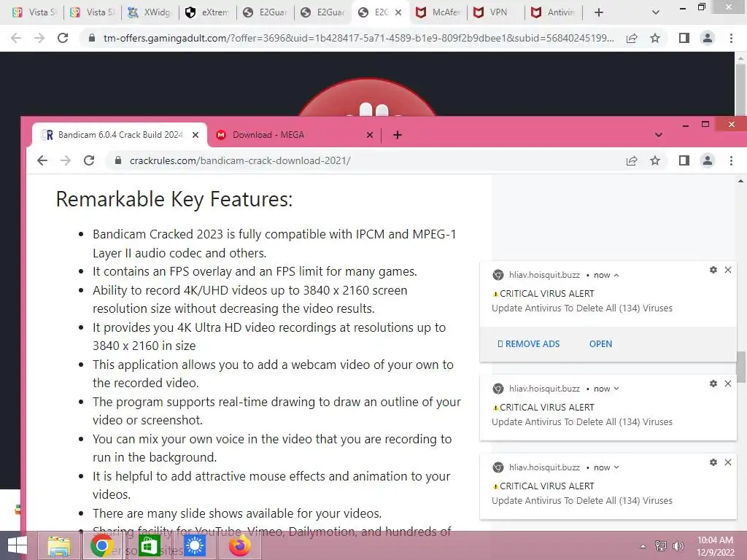This screenshot has width=747, height=560.
Task: Open the Windows Start menu
Action: pos(18,545)
